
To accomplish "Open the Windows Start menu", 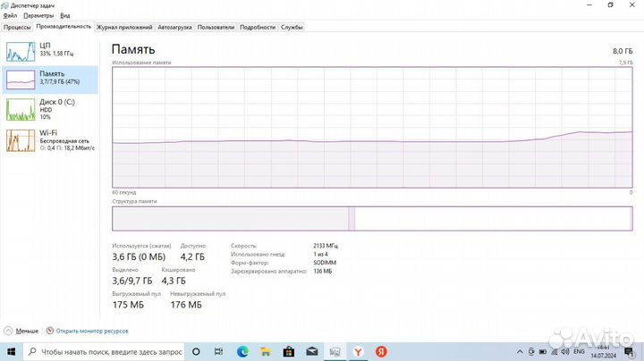I will [10, 351].
